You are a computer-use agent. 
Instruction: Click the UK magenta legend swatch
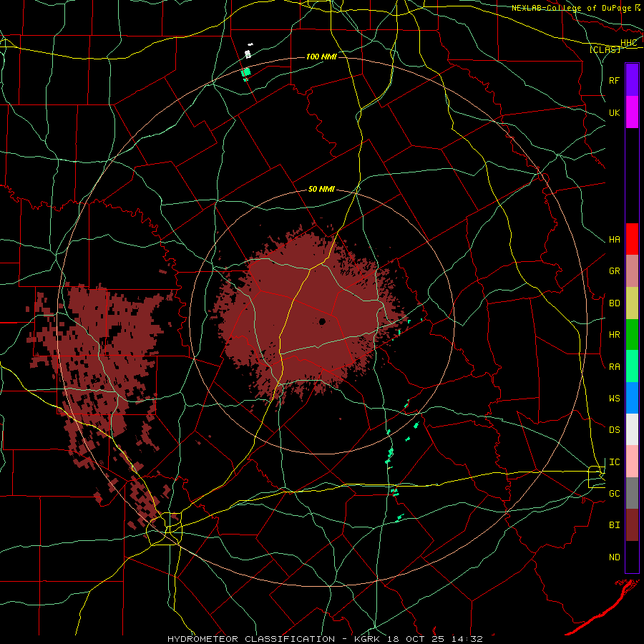pos(632,112)
